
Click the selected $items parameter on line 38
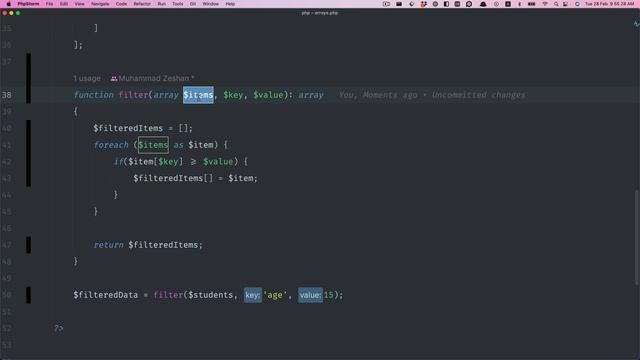198,95
